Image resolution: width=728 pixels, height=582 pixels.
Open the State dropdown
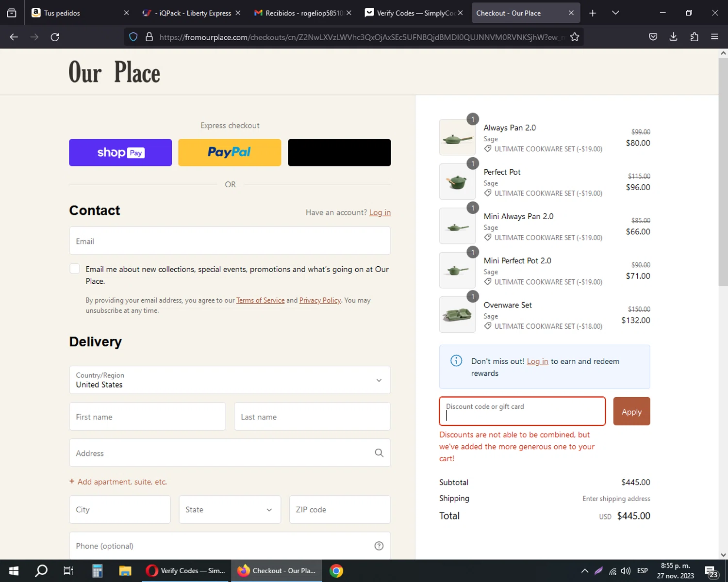(230, 509)
